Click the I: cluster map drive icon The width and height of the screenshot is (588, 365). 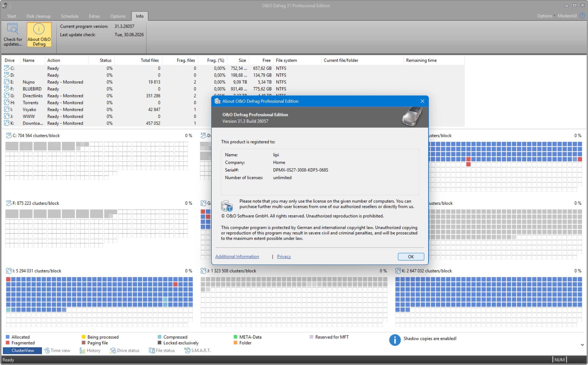coord(9,271)
